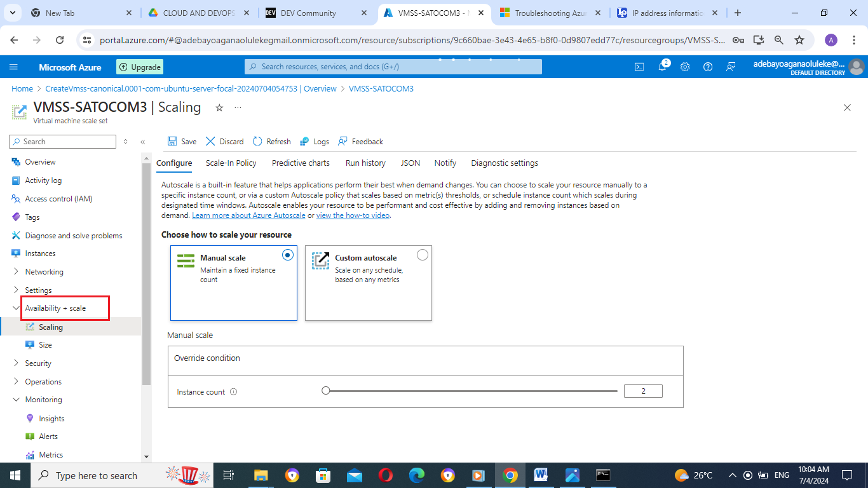Open Logs from the toolbar
This screenshot has width=868, height=488.
[315, 142]
